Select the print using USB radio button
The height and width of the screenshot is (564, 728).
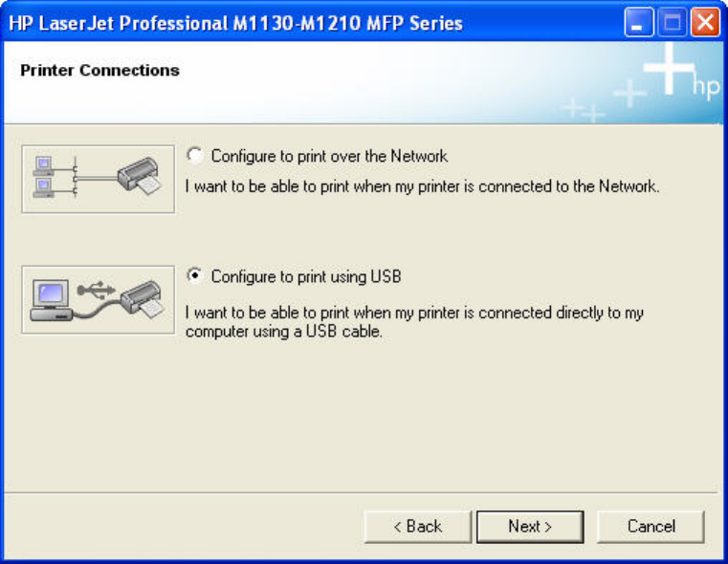tap(195, 276)
